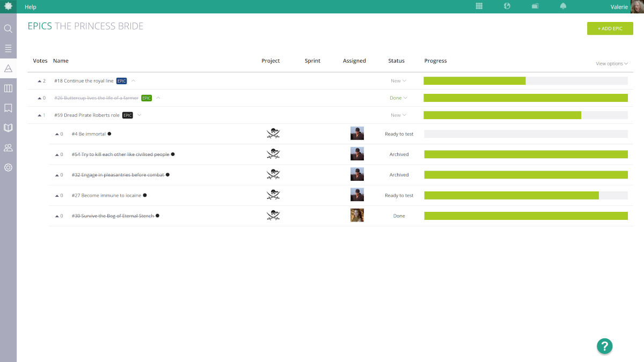
Task: Click the Sprint column header
Action: point(312,61)
